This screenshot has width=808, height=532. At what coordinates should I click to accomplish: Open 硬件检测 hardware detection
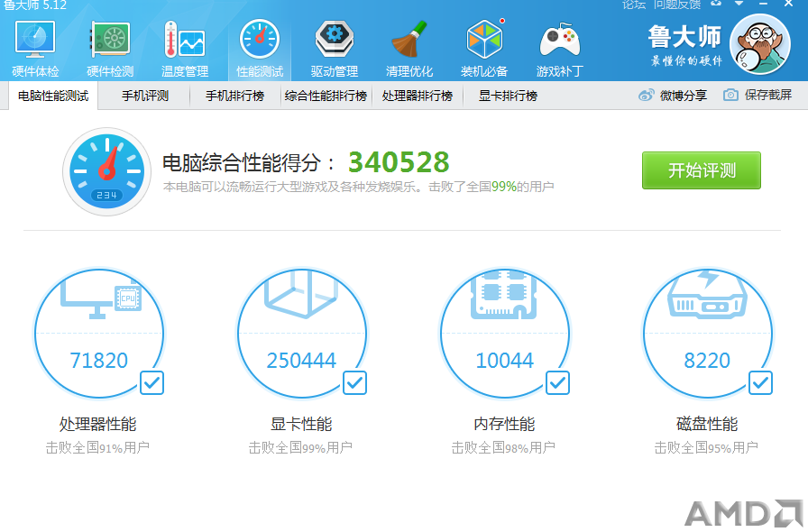coord(110,49)
